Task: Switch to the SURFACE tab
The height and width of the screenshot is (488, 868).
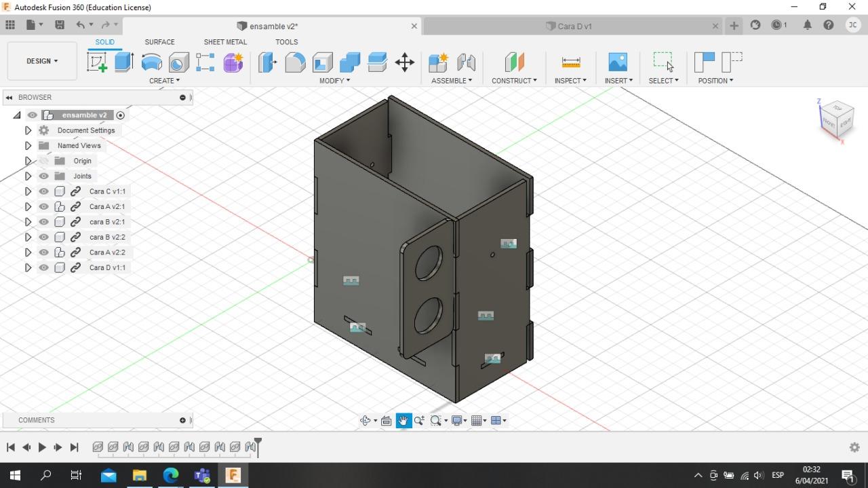Action: pos(159,42)
